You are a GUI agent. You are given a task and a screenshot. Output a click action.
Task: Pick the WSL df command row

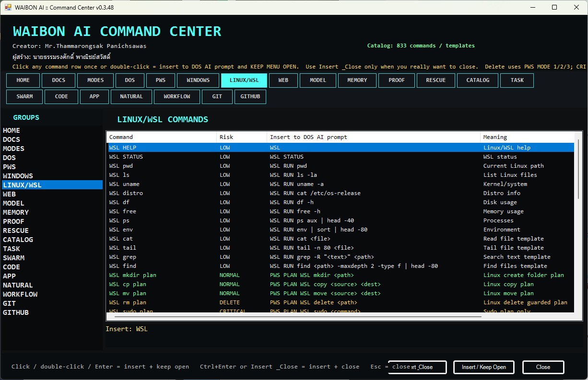[x=341, y=202]
